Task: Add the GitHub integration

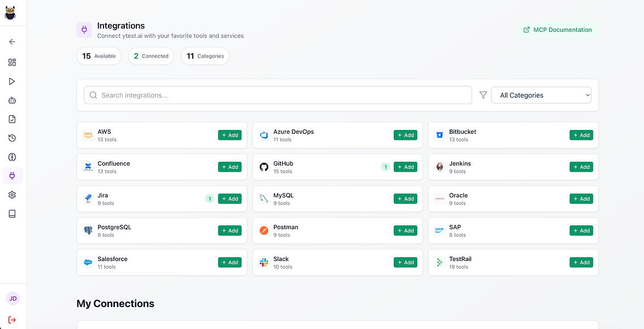Action: [x=405, y=167]
